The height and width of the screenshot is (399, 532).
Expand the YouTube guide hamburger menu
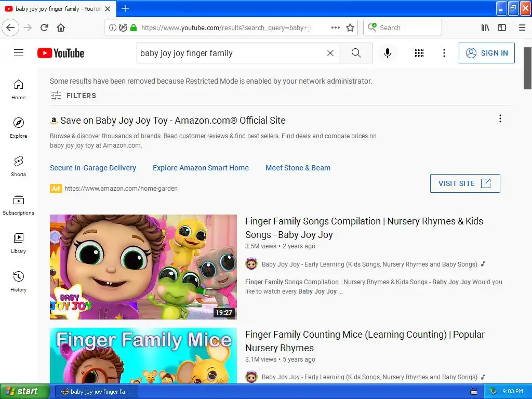tap(19, 53)
